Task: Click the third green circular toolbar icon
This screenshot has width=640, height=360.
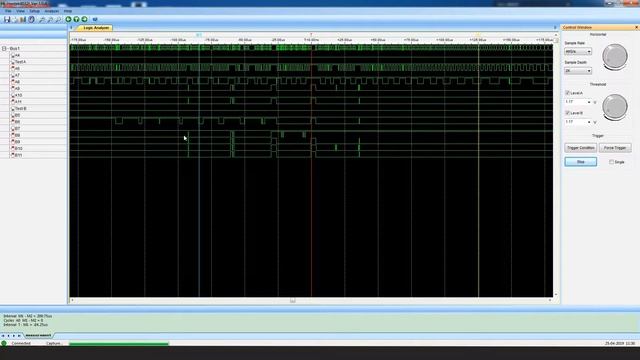Action: [x=84, y=19]
